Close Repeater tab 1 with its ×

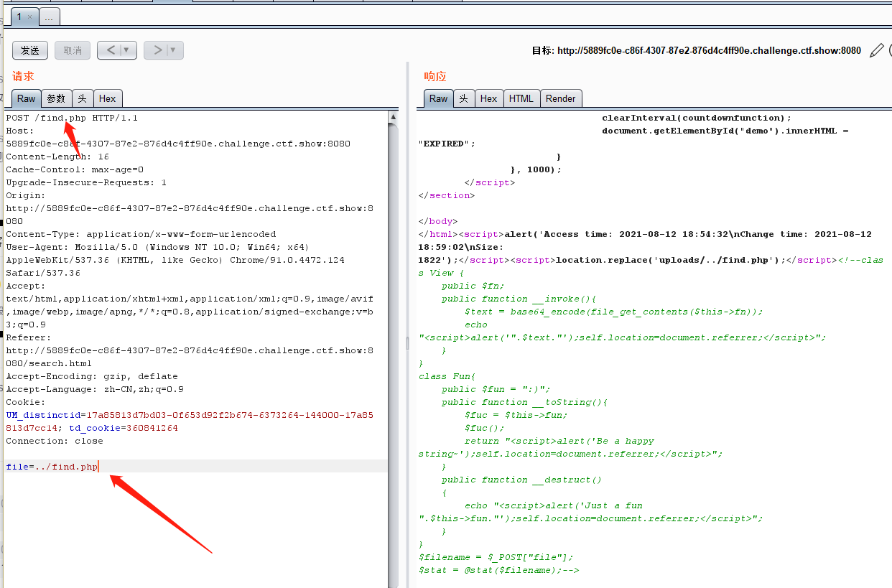pos(29,17)
